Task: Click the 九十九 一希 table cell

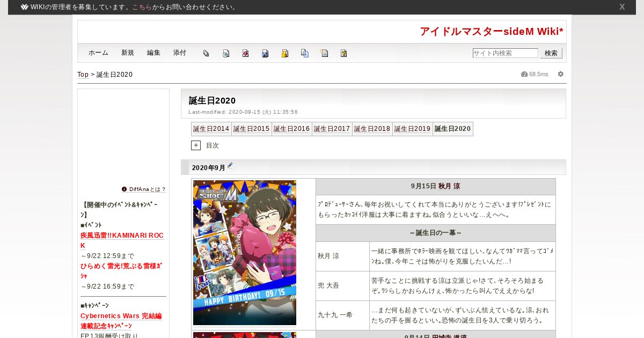Action: tap(343, 315)
